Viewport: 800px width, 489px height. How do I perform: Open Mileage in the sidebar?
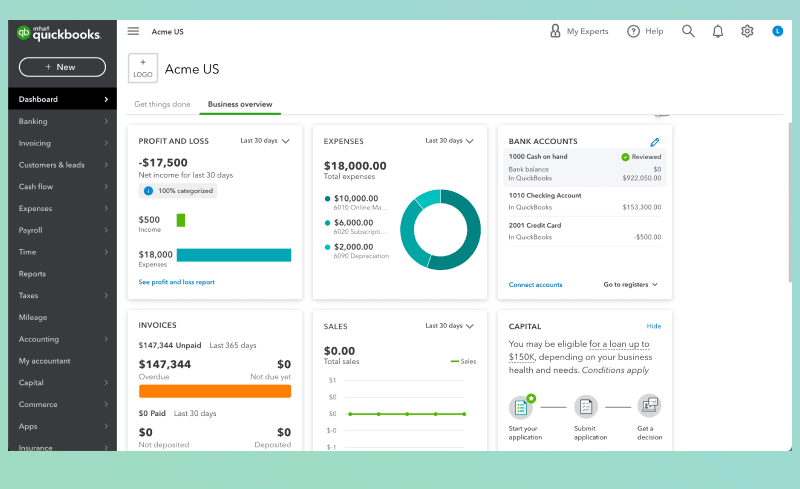tap(62, 317)
